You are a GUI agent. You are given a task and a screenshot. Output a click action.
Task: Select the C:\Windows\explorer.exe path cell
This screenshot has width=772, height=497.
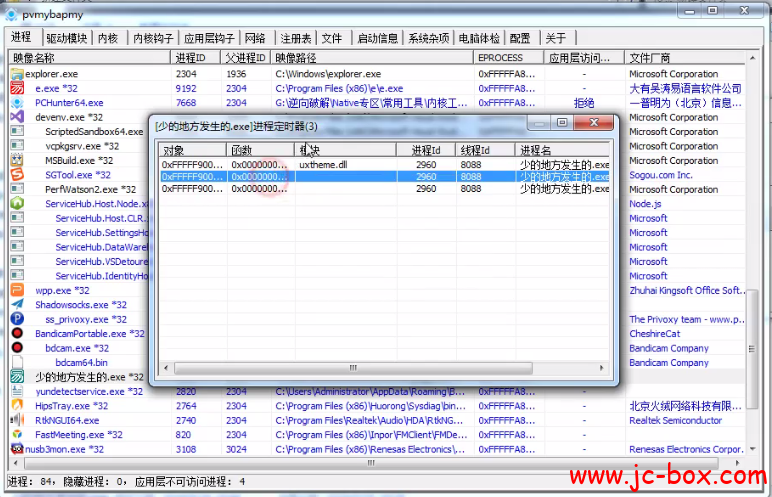(328, 74)
